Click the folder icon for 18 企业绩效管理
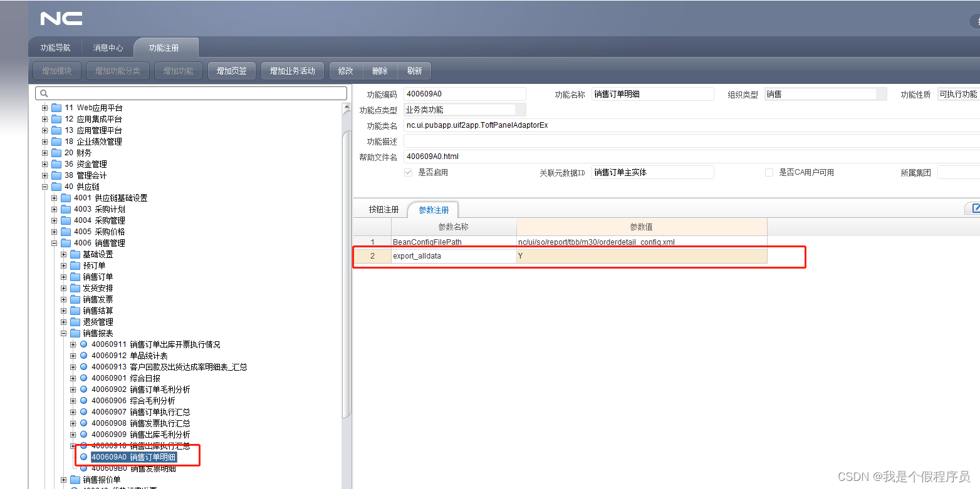The width and height of the screenshot is (980, 489). pyautogui.click(x=56, y=142)
